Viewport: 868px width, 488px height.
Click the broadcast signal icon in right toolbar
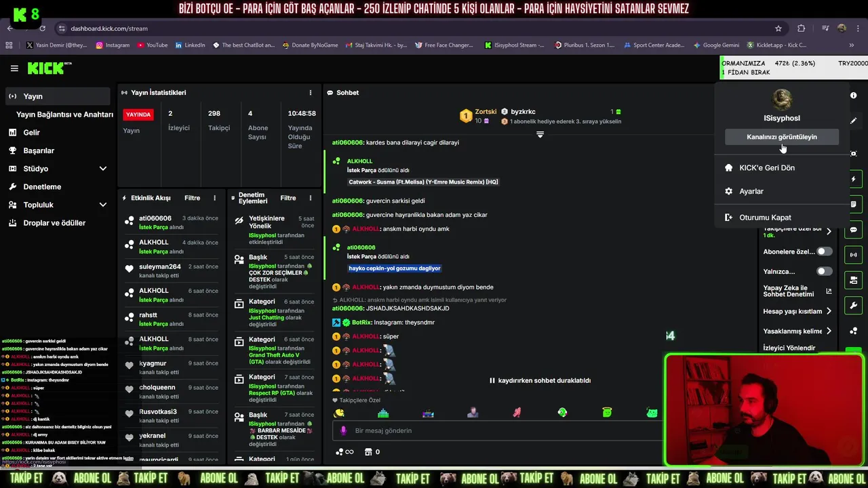pyautogui.click(x=853, y=255)
